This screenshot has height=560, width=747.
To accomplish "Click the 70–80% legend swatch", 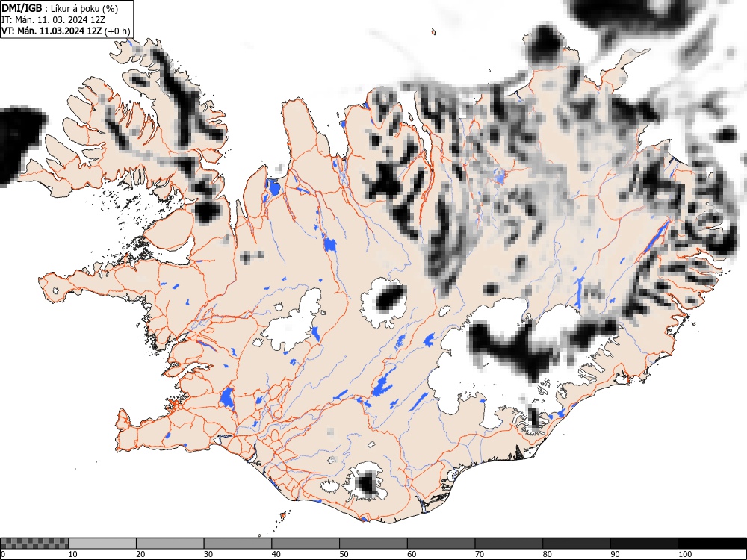I will pos(509,544).
